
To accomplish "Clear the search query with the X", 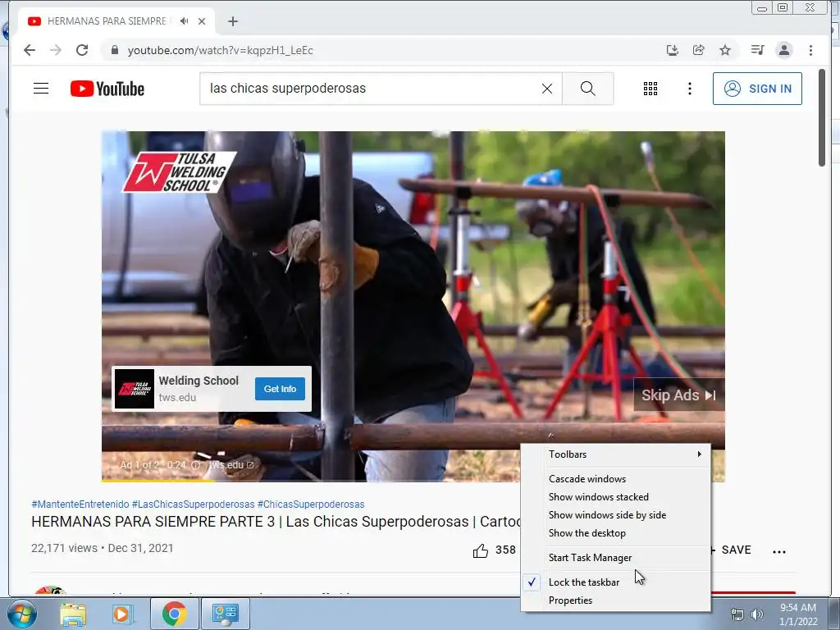I will click(547, 89).
